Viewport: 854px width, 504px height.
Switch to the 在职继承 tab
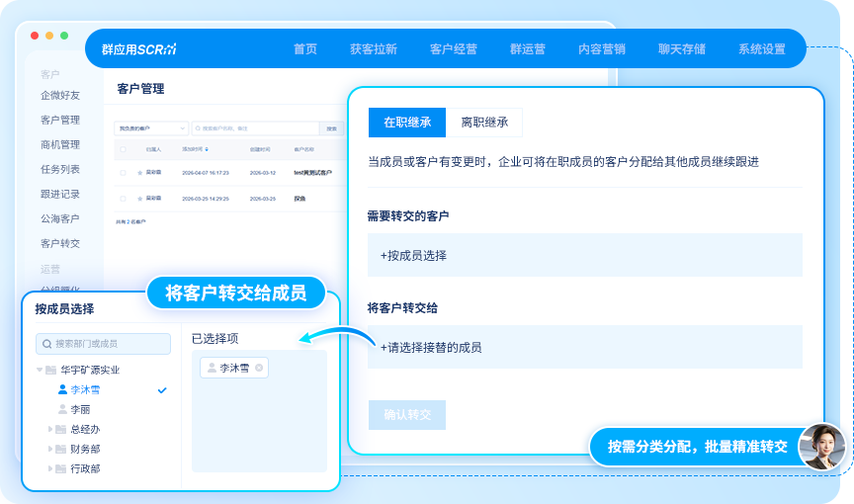pos(407,123)
